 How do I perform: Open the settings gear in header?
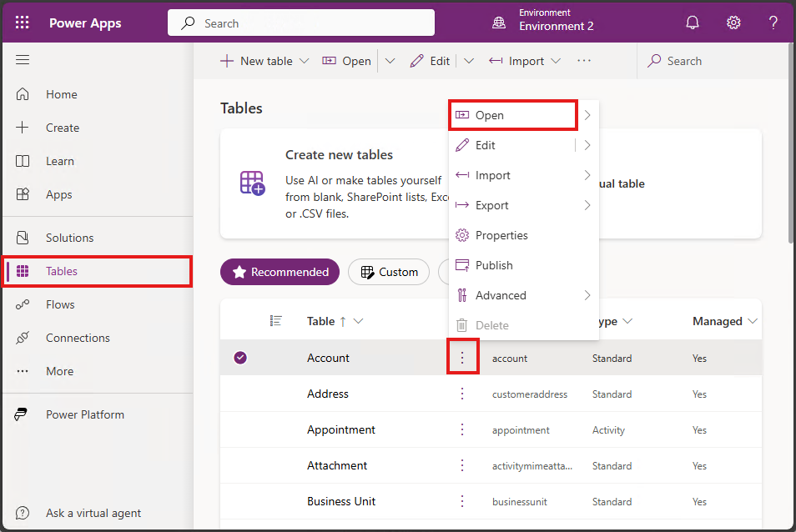click(x=733, y=23)
